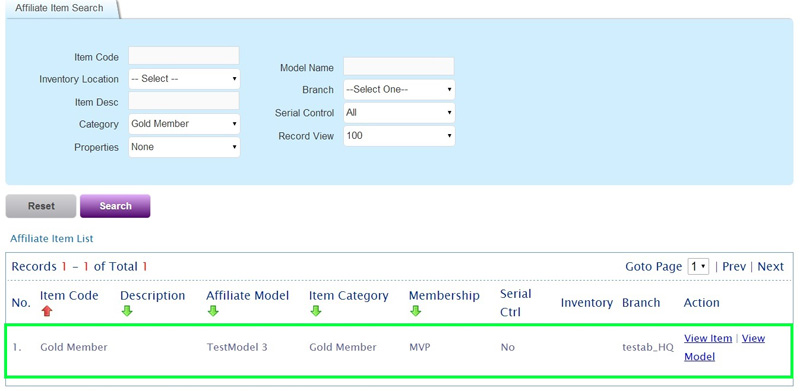
Task: Open the View Model link
Action: pyautogui.click(x=724, y=348)
